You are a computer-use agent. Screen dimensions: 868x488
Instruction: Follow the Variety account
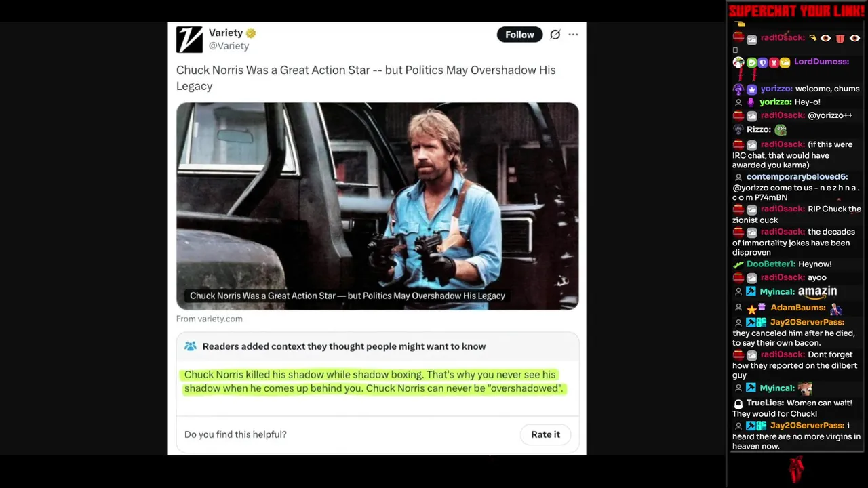(519, 35)
